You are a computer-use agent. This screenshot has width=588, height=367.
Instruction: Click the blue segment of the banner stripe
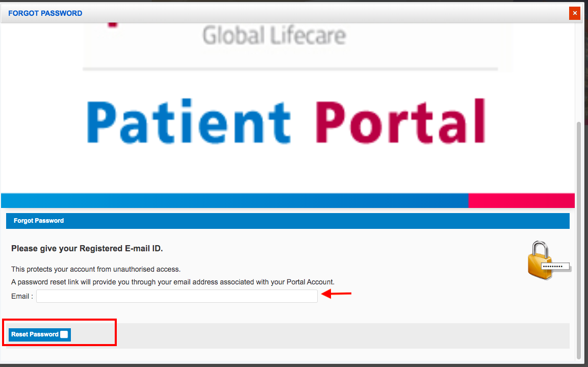[x=235, y=200]
